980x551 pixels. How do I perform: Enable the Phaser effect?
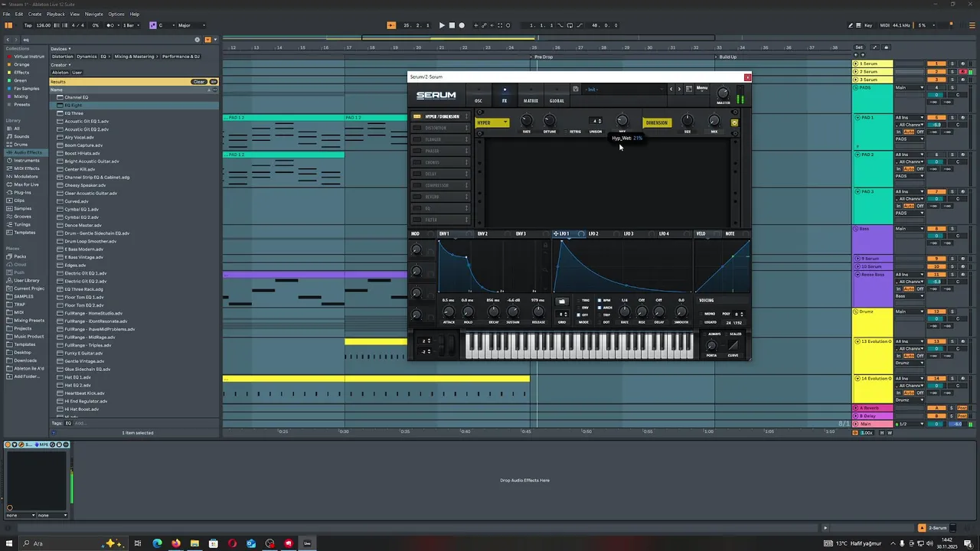(417, 151)
